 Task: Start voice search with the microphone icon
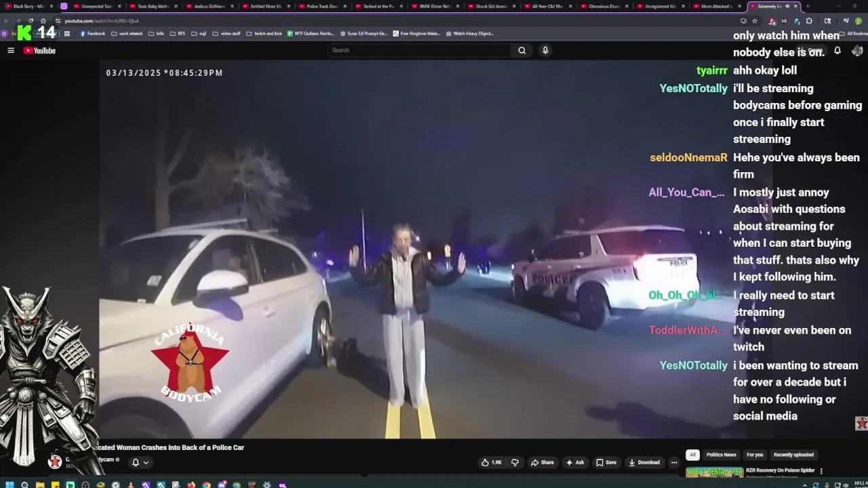point(545,50)
